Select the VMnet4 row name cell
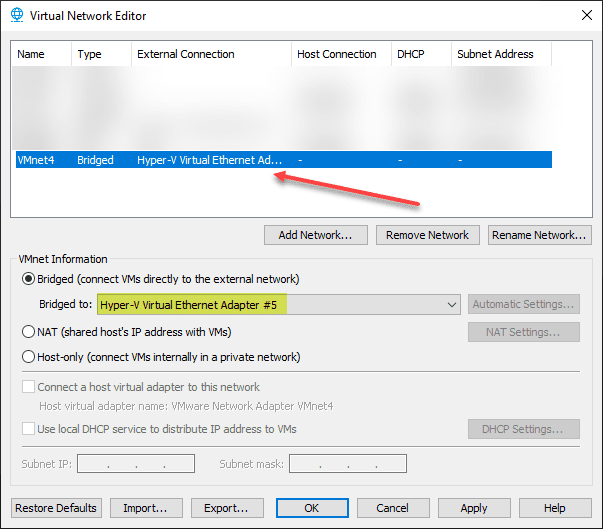 pos(36,160)
